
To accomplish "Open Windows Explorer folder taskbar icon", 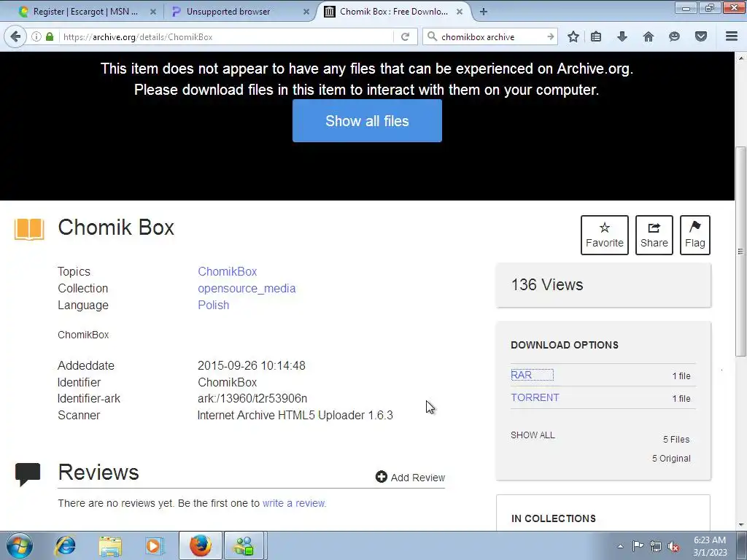I will point(110,545).
